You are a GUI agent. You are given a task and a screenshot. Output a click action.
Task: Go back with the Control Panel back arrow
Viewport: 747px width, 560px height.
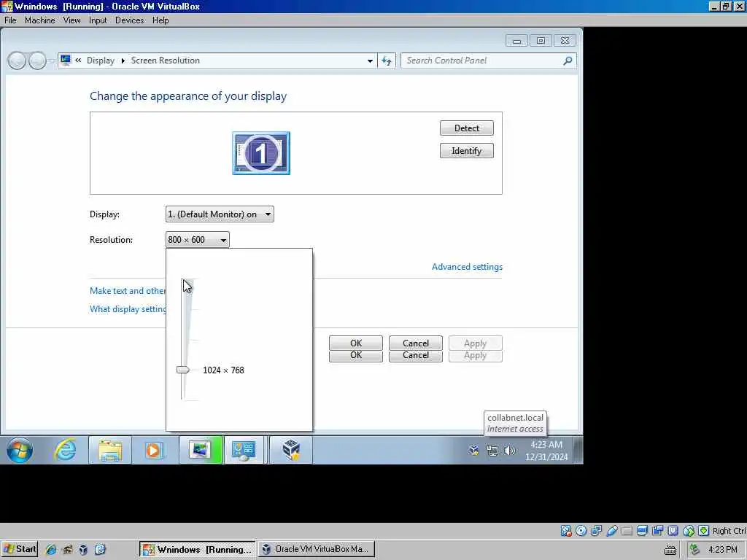pos(17,61)
